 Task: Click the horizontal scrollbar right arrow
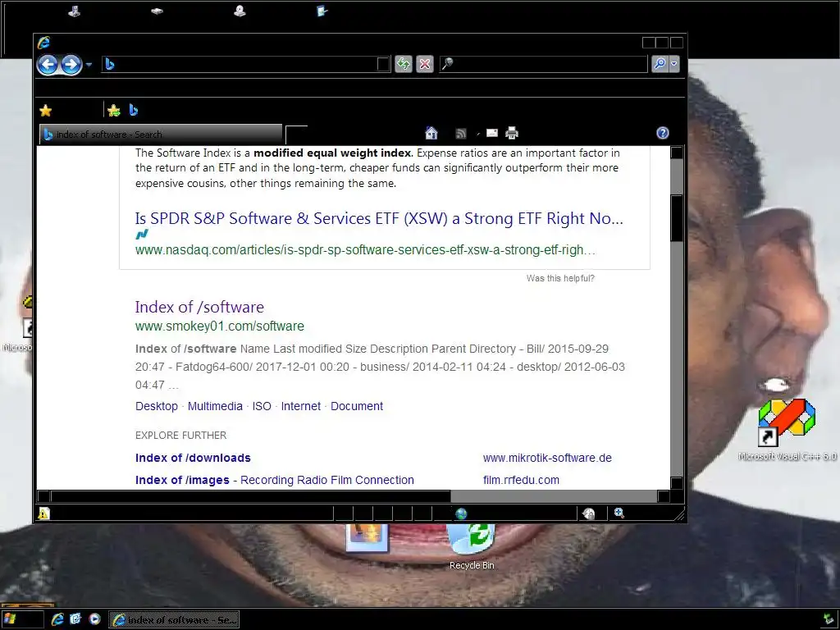point(664,496)
